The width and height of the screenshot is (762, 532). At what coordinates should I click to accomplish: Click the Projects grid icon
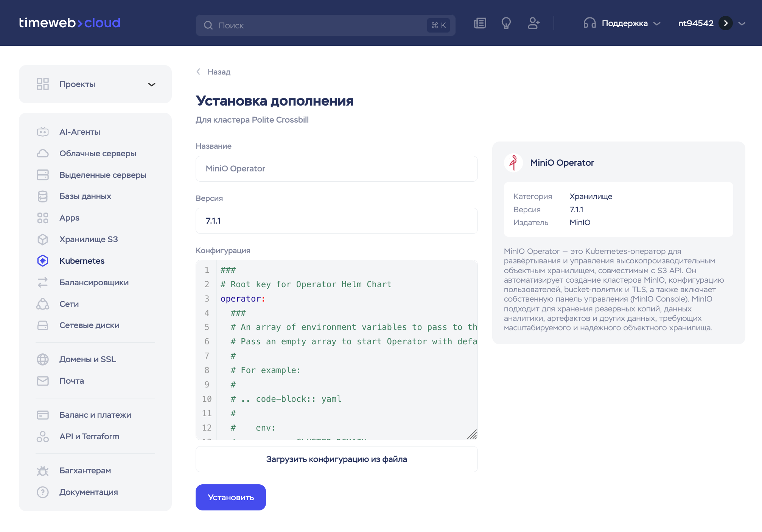point(43,84)
